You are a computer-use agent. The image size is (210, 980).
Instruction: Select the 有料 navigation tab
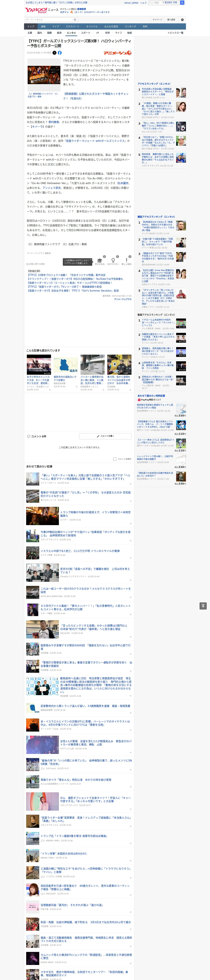pos(145,27)
